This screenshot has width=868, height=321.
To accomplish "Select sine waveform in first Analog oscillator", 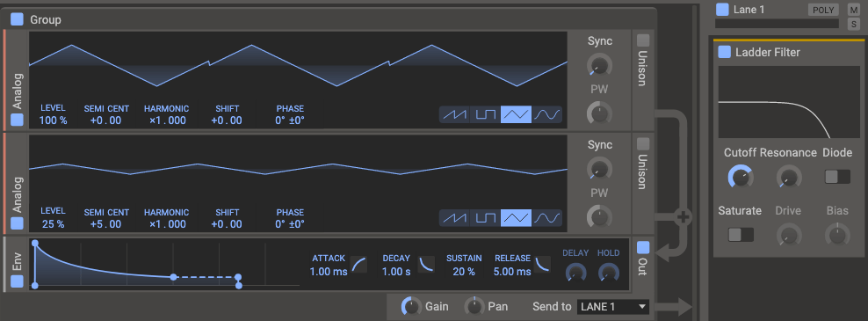I will point(547,114).
